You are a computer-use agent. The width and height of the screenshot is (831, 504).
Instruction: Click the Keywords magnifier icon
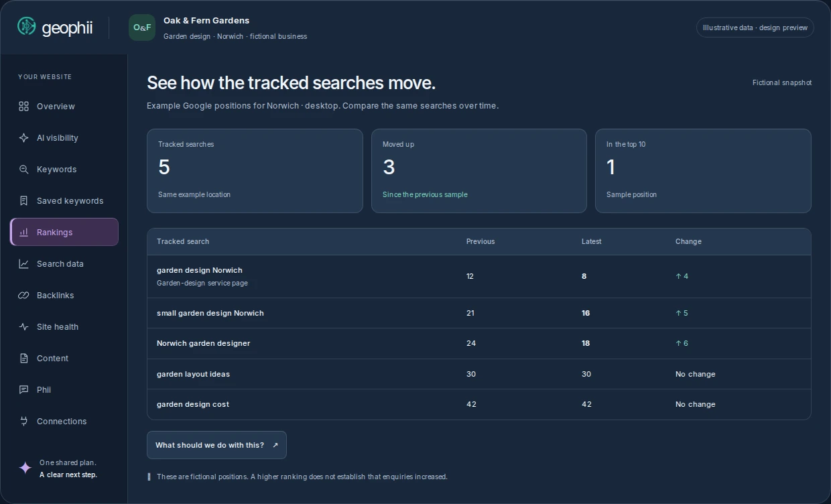pos(23,170)
